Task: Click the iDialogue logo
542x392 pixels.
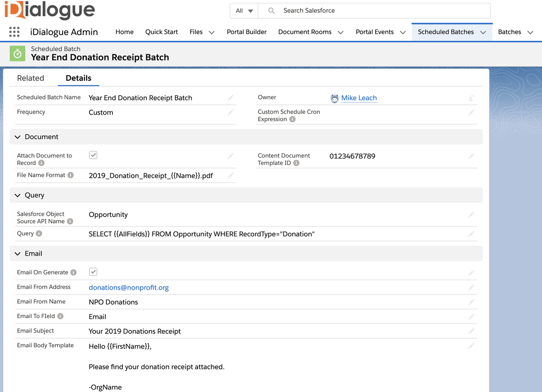Action: coord(49,10)
